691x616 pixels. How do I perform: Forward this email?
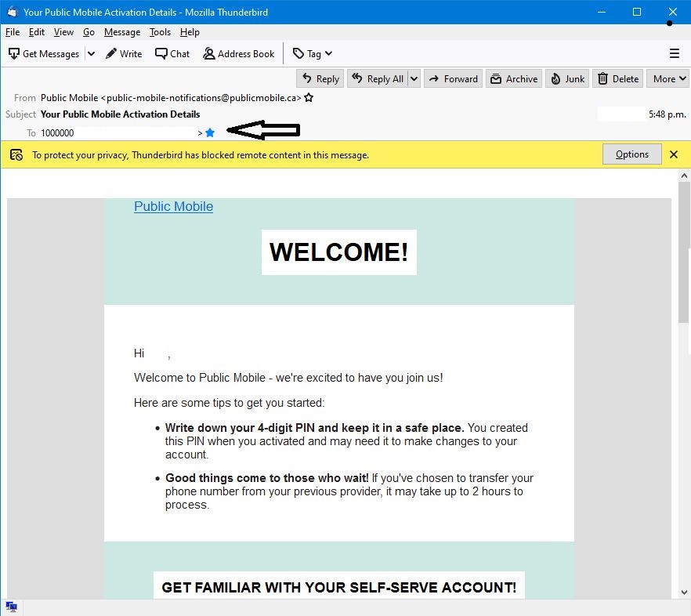[x=453, y=78]
